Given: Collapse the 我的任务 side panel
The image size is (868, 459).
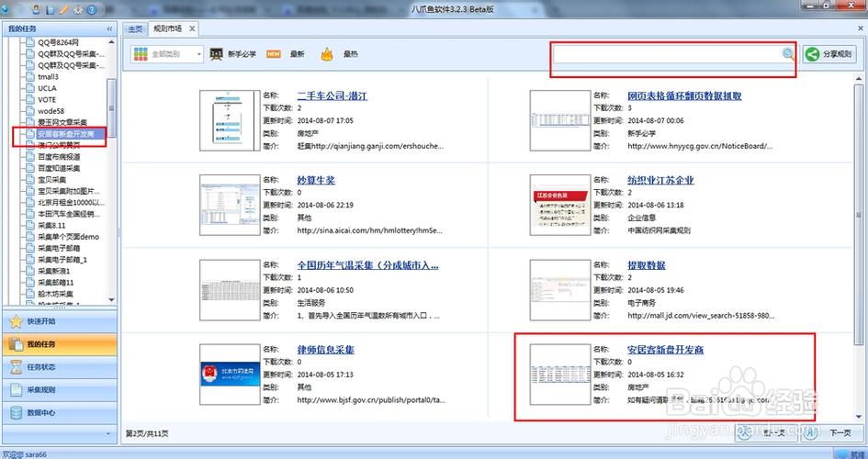Looking at the screenshot, I should click(x=109, y=28).
